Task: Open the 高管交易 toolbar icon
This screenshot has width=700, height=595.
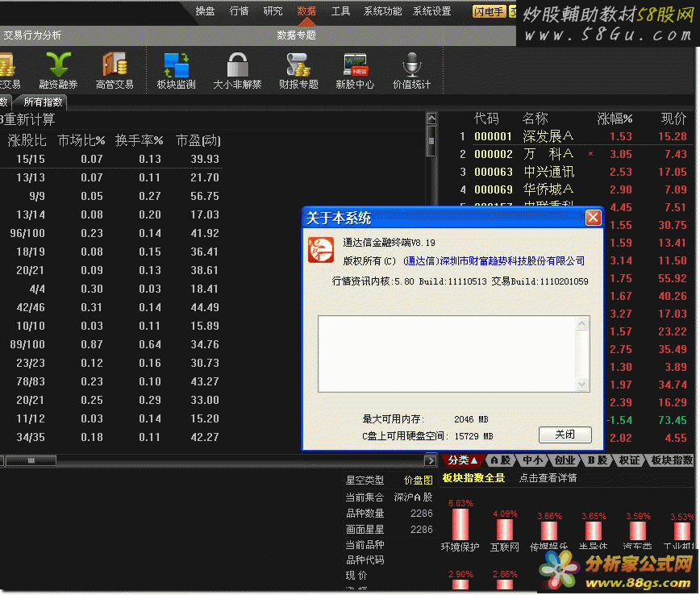Action: pyautogui.click(x=115, y=70)
